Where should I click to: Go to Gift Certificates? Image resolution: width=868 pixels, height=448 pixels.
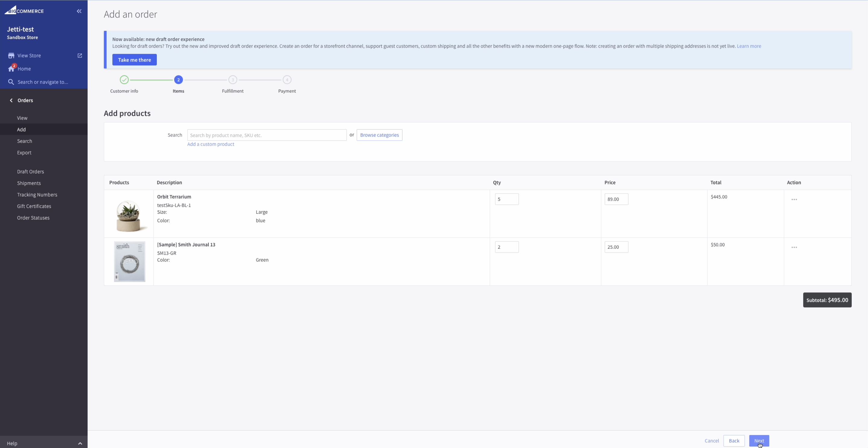coord(34,206)
